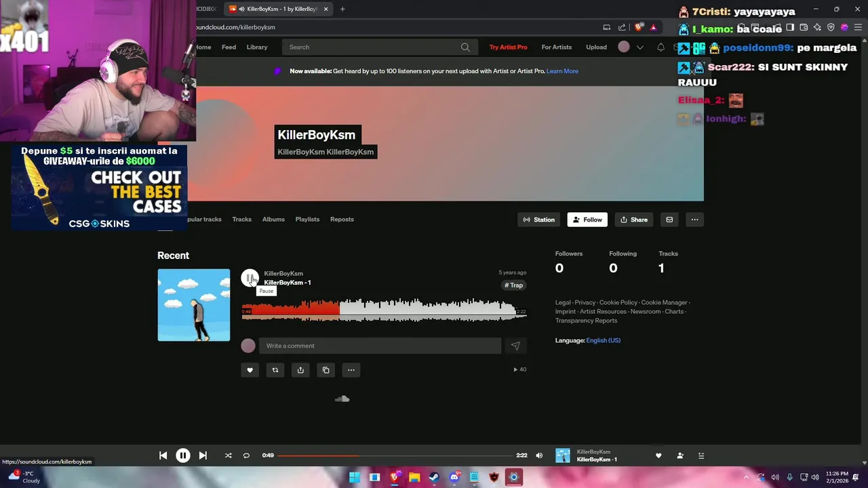The image size is (868, 488).
Task: Message the artist via envelope icon
Action: [669, 220]
